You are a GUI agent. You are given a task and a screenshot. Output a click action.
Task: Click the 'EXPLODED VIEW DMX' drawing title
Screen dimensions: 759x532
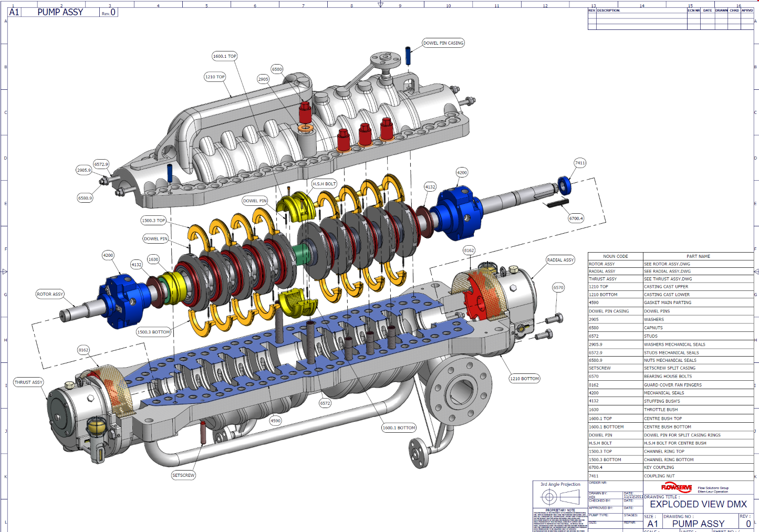pyautogui.click(x=698, y=504)
